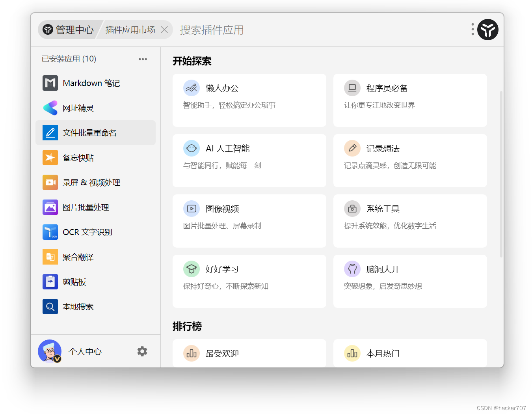The width and height of the screenshot is (532, 414).
Task: Close the 插件应用市场 tab
Action: coord(164,30)
